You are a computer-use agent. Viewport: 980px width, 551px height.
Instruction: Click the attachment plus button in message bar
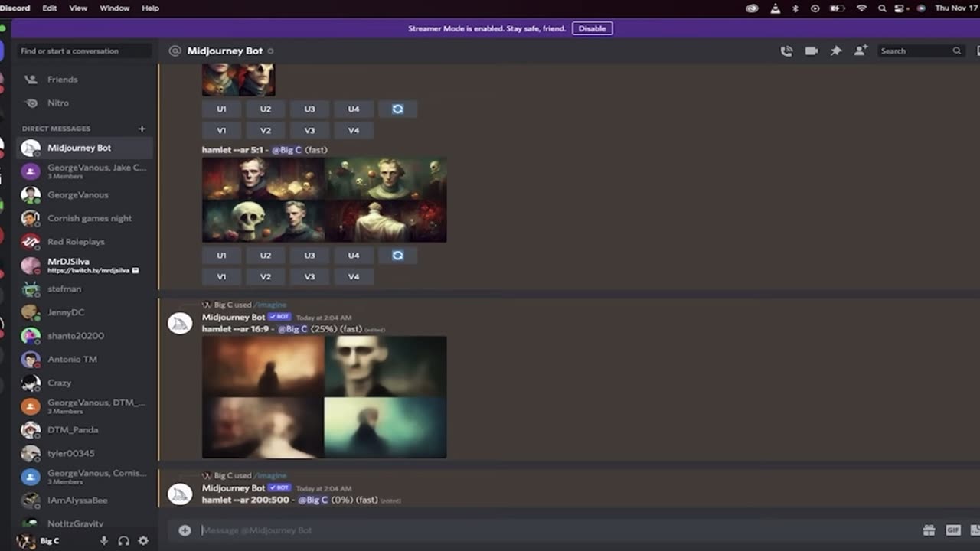click(x=185, y=530)
